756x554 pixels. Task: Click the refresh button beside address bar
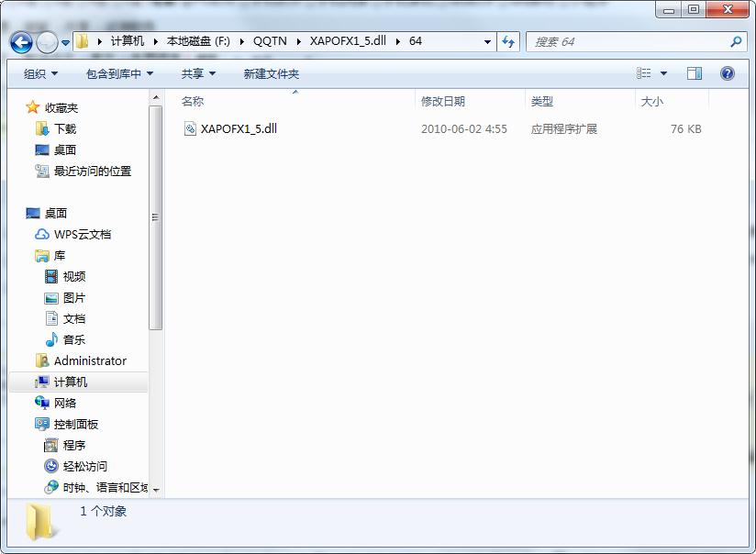pyautogui.click(x=508, y=42)
